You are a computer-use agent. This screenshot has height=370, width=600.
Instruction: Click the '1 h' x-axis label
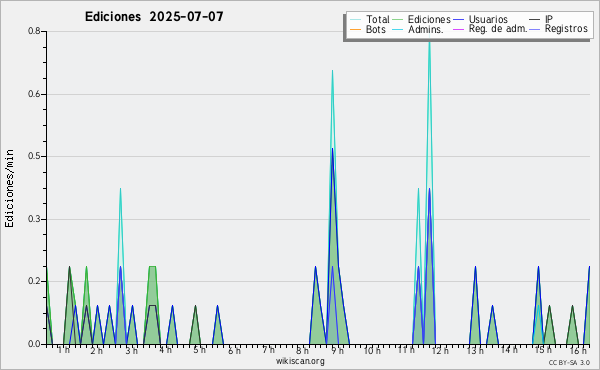pos(64,350)
